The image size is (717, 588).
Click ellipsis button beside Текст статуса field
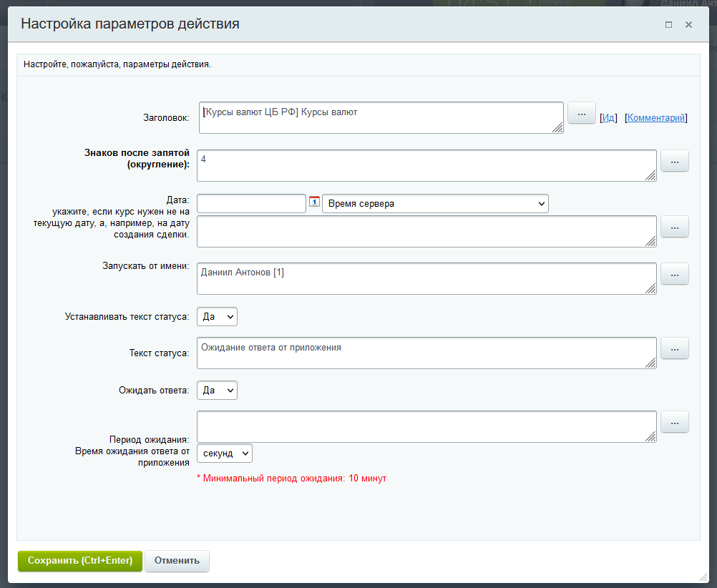(674, 348)
